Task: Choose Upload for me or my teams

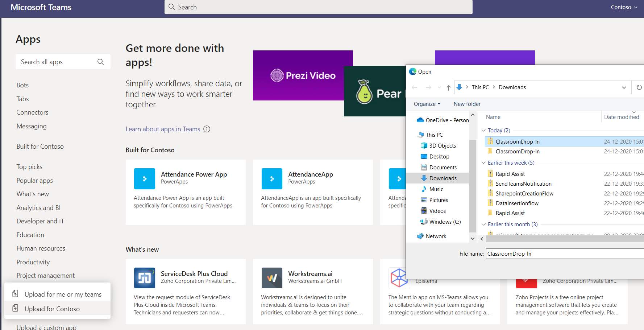Action: pos(57,294)
